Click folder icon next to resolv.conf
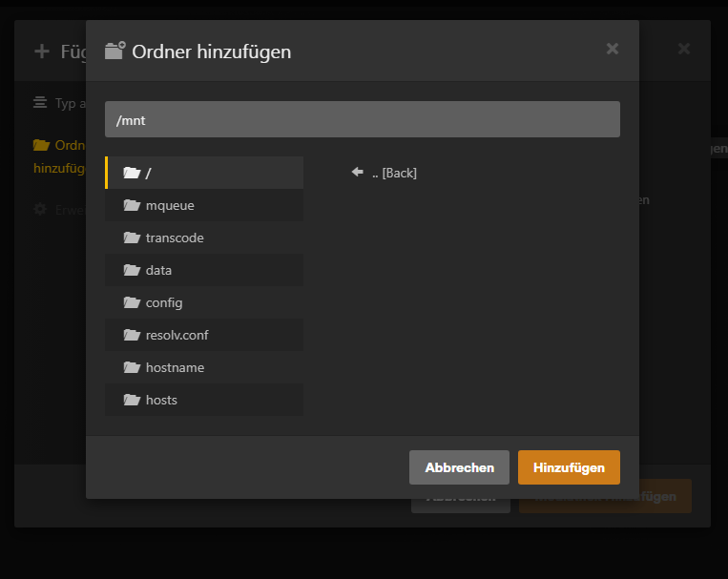728x579 pixels. (132, 335)
